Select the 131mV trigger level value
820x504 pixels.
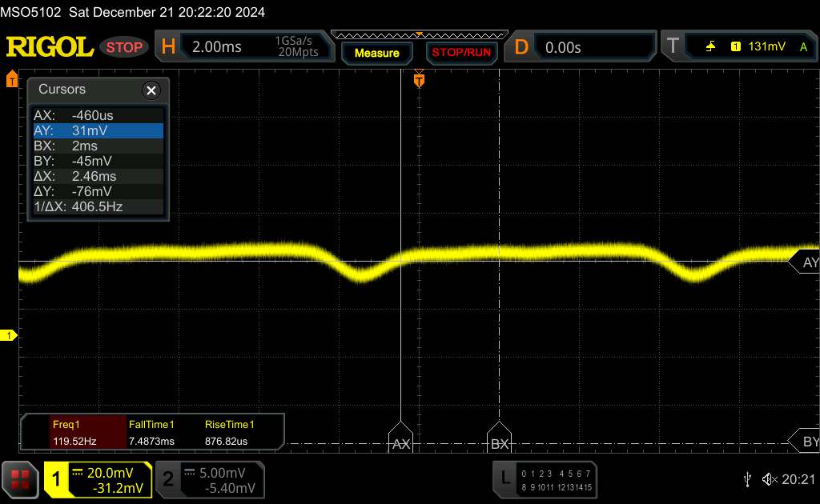pyautogui.click(x=766, y=46)
